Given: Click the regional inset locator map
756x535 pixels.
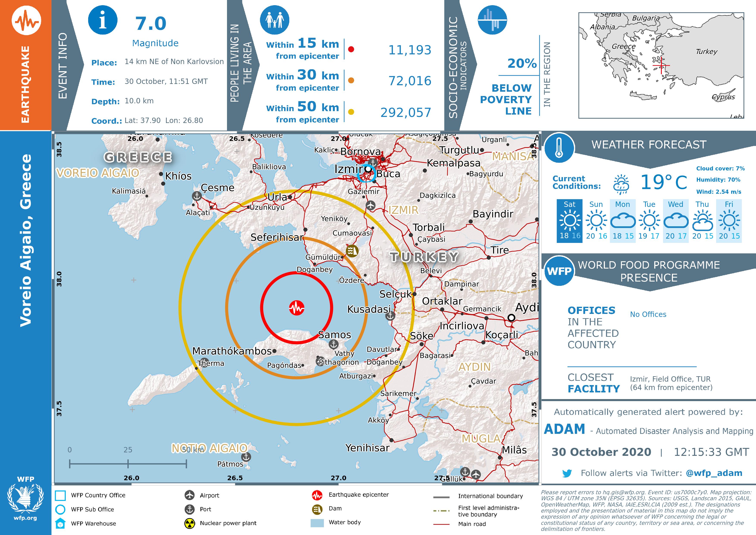Looking at the screenshot, I should coord(661,65).
